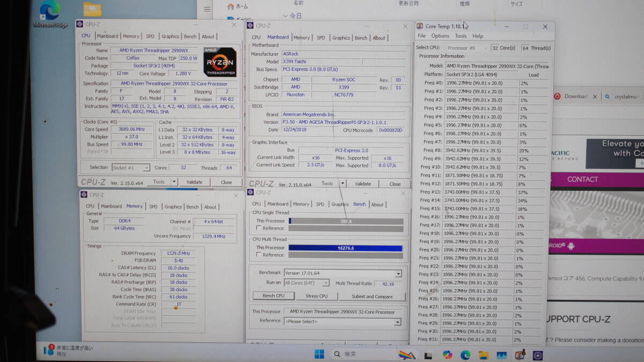Switch to CPU-Z via its taskbar icon
The width and height of the screenshot is (644, 362).
tap(538, 355)
